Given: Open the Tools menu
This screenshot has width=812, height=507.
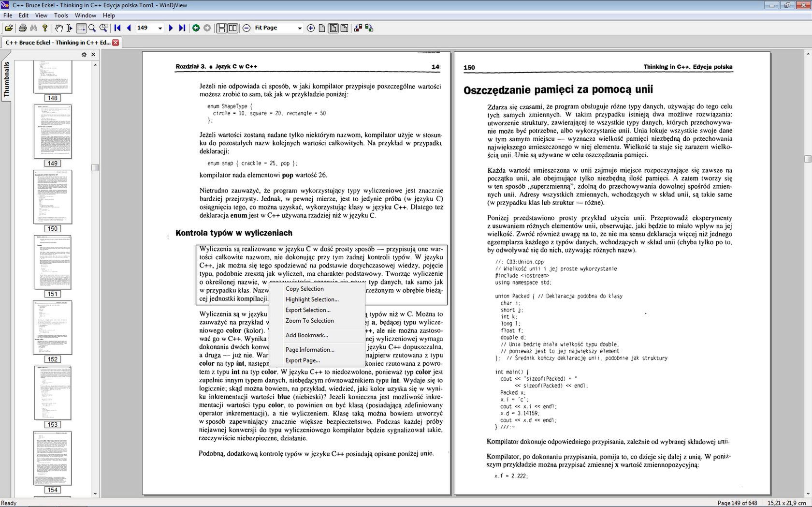Looking at the screenshot, I should 61,15.
